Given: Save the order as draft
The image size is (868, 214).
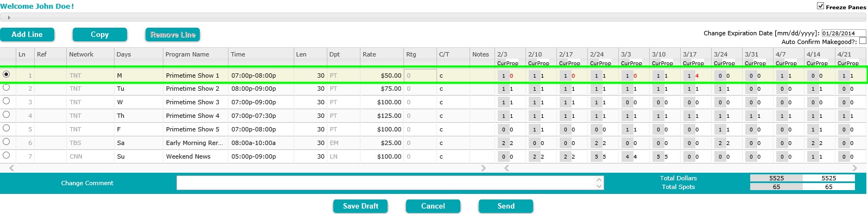Looking at the screenshot, I should pyautogui.click(x=360, y=206).
